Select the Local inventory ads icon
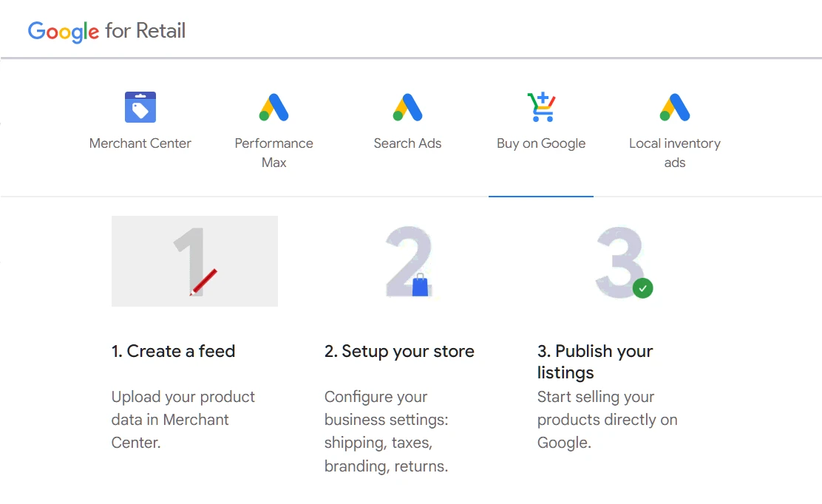Image resolution: width=822 pixels, height=504 pixels. click(674, 106)
